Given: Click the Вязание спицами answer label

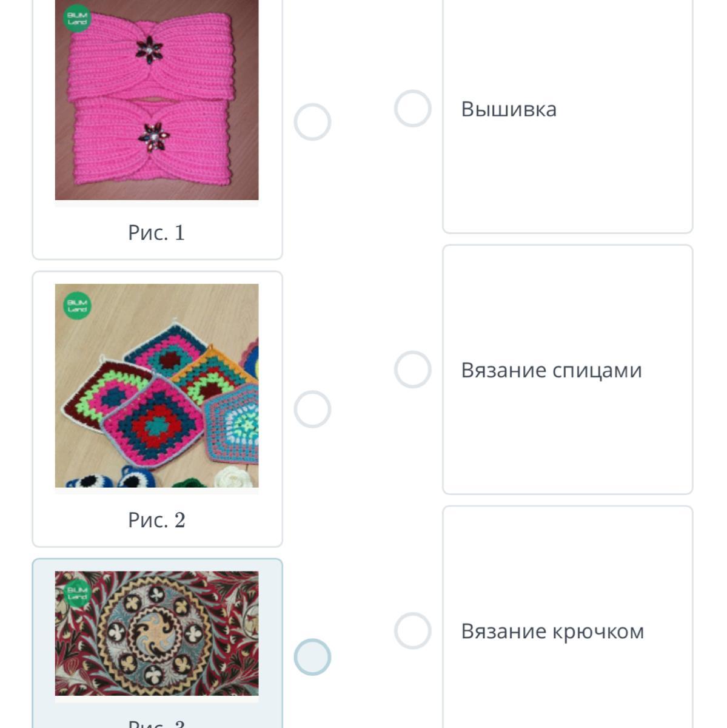Looking at the screenshot, I should pyautogui.click(x=551, y=370).
